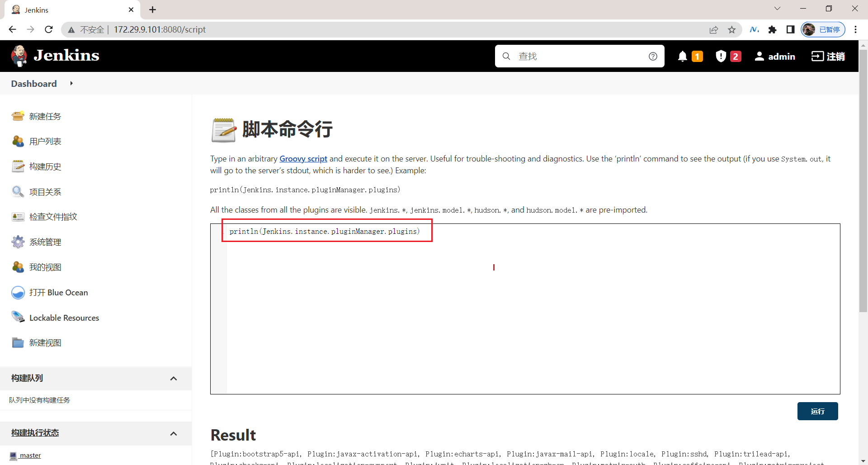Close the Jenkins browser tab
868x465 pixels.
131,9
